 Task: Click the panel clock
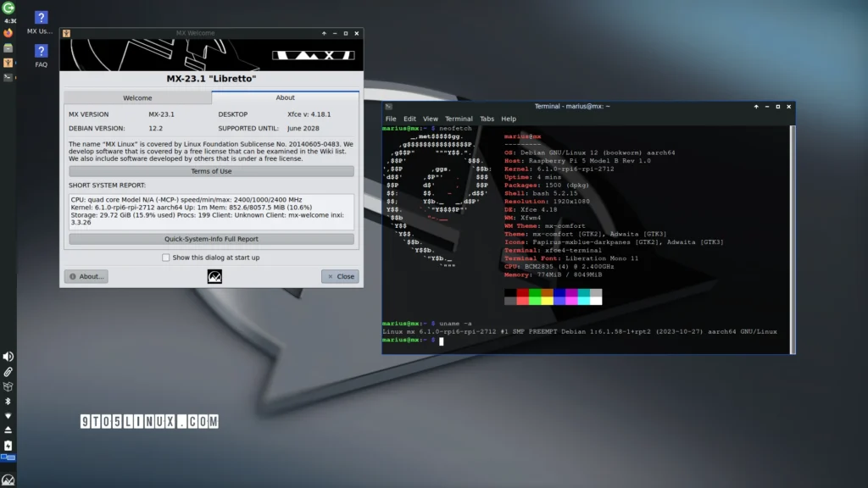coord(10,21)
